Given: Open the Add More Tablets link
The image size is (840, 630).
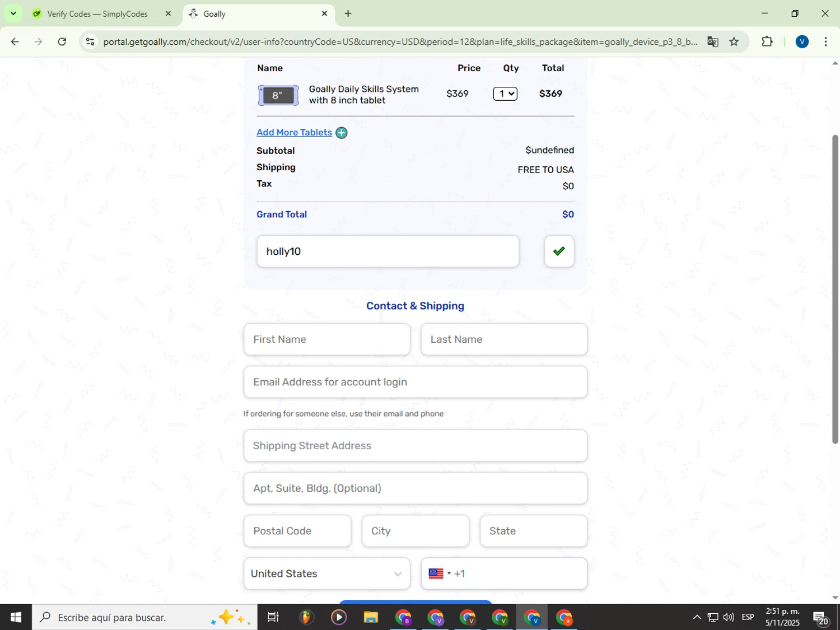Looking at the screenshot, I should [294, 132].
